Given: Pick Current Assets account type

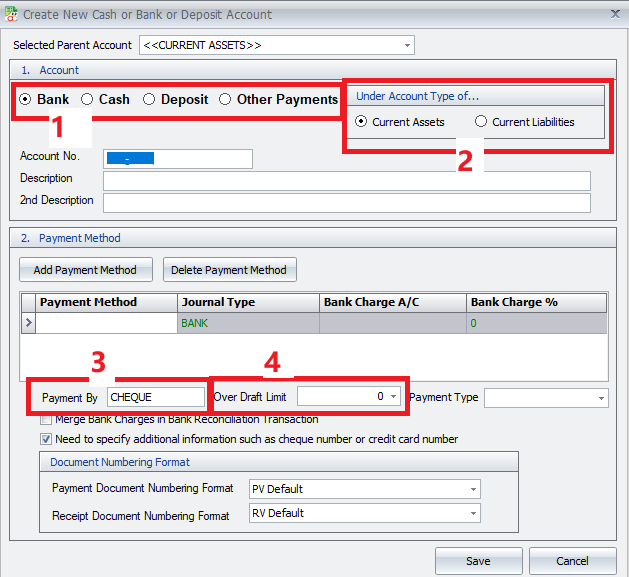Looking at the screenshot, I should pos(362,122).
